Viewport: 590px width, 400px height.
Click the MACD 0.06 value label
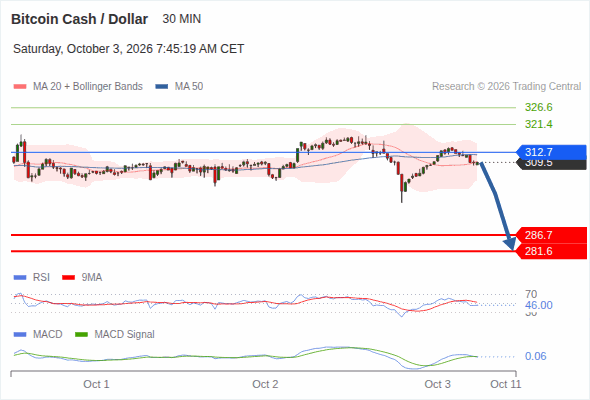click(x=535, y=356)
